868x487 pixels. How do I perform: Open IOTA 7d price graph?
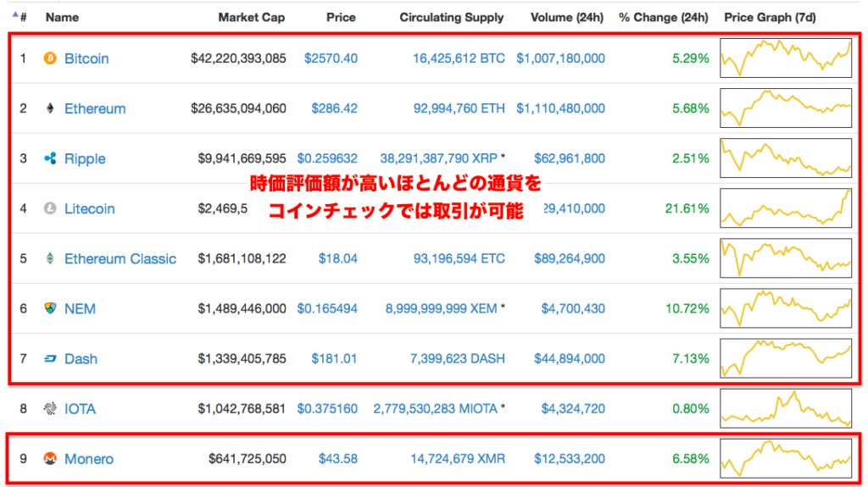[786, 408]
